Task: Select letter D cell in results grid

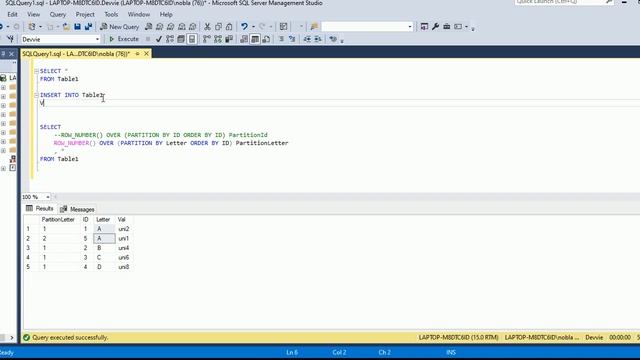Action: point(104,267)
